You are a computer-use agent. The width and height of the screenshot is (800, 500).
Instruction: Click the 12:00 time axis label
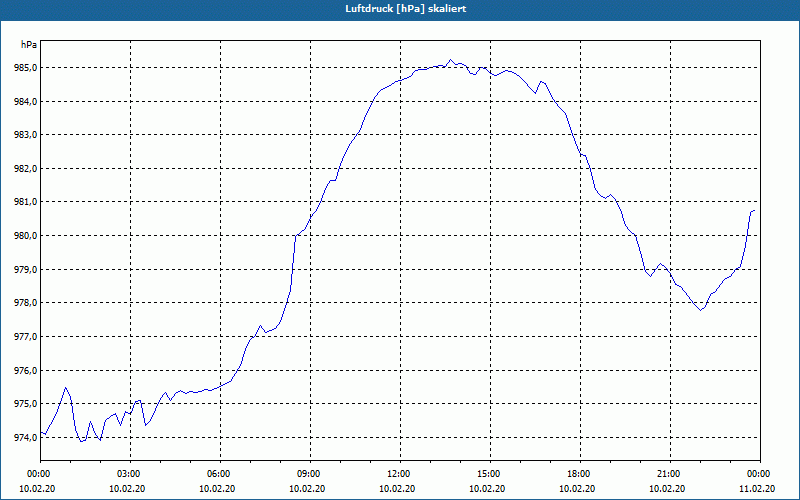[400, 474]
